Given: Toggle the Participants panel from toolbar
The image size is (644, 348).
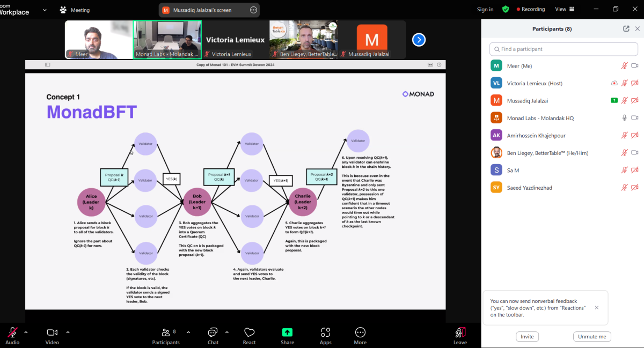Looking at the screenshot, I should pos(166,335).
